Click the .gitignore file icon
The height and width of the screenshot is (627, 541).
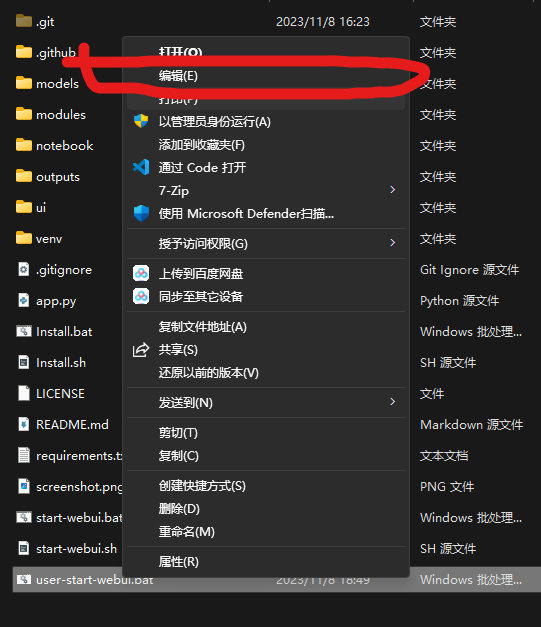[x=24, y=270]
